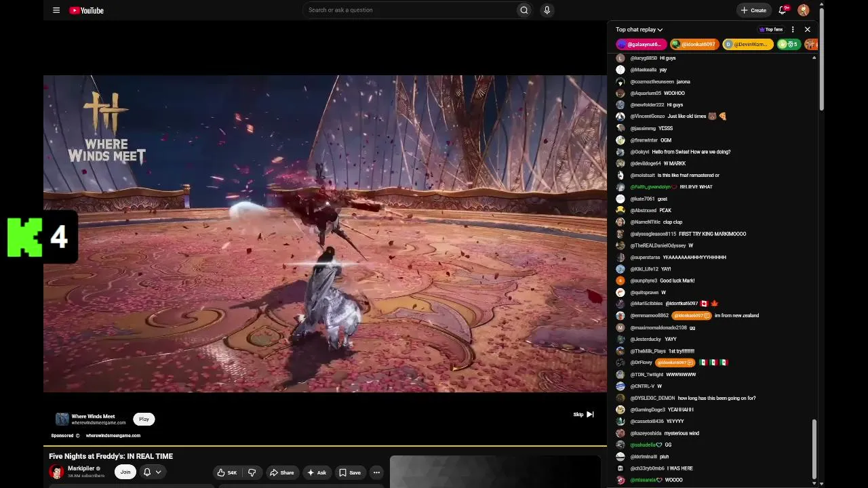Skip the Where Winds Meet ad
This screenshot has height=488, width=868.
tap(583, 414)
